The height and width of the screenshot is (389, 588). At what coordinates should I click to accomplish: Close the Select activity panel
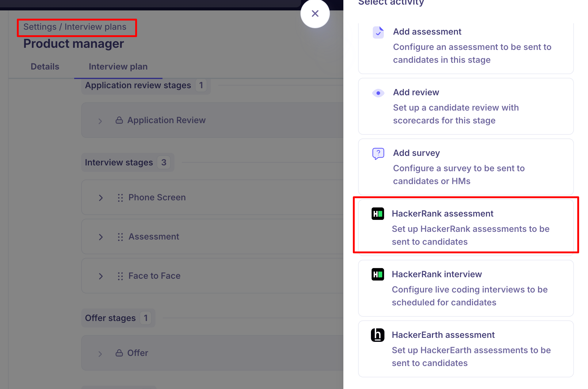coord(315,13)
